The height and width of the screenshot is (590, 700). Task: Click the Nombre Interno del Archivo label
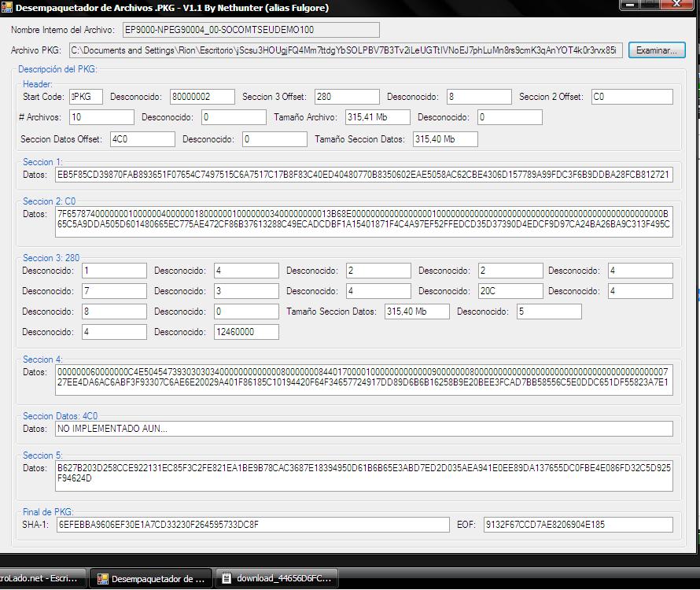pos(63,30)
